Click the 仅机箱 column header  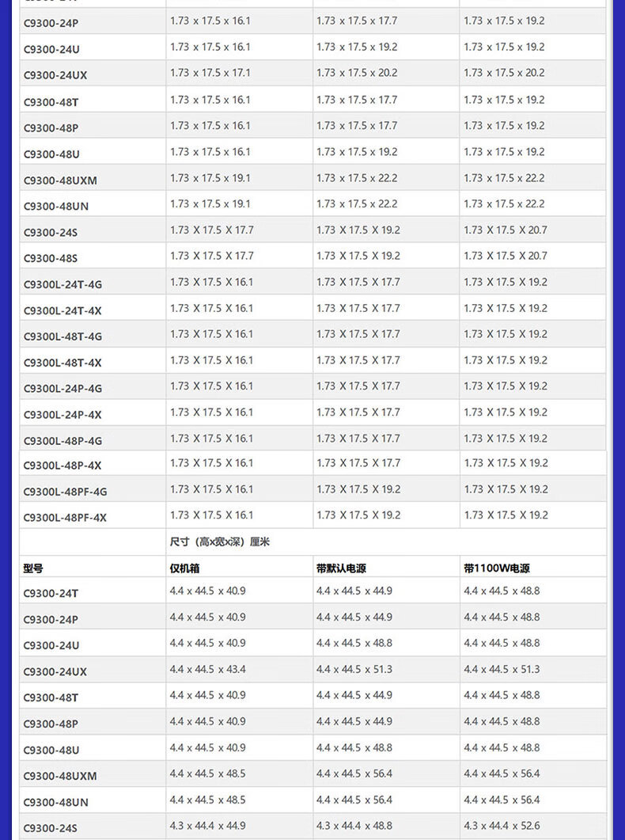tap(184, 568)
